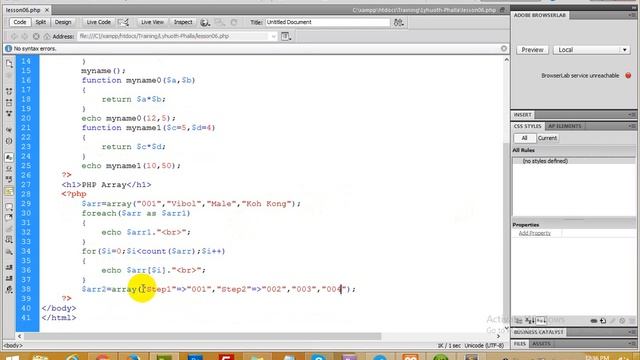Open Business Catalyst panel options menu
The width and height of the screenshot is (640, 360).
(x=631, y=332)
